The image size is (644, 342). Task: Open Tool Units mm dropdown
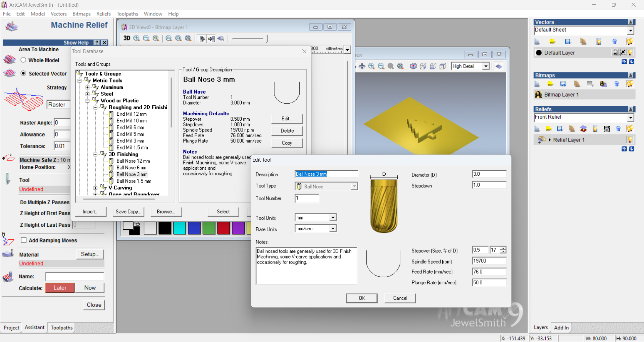(333, 218)
